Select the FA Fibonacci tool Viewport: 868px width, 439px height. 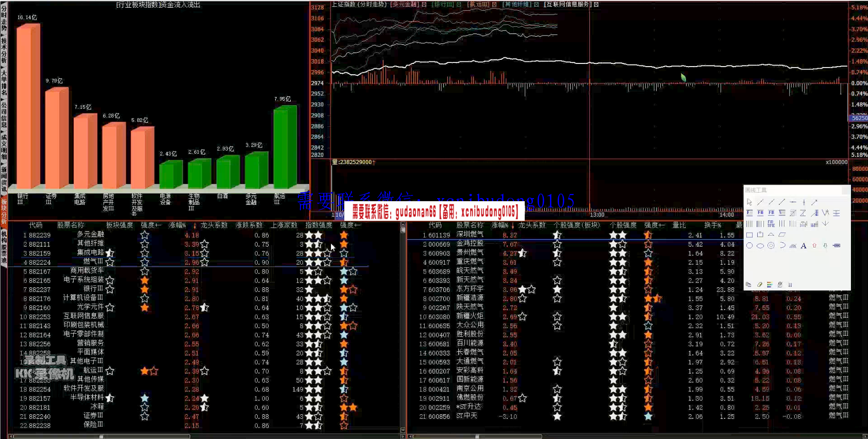click(760, 213)
